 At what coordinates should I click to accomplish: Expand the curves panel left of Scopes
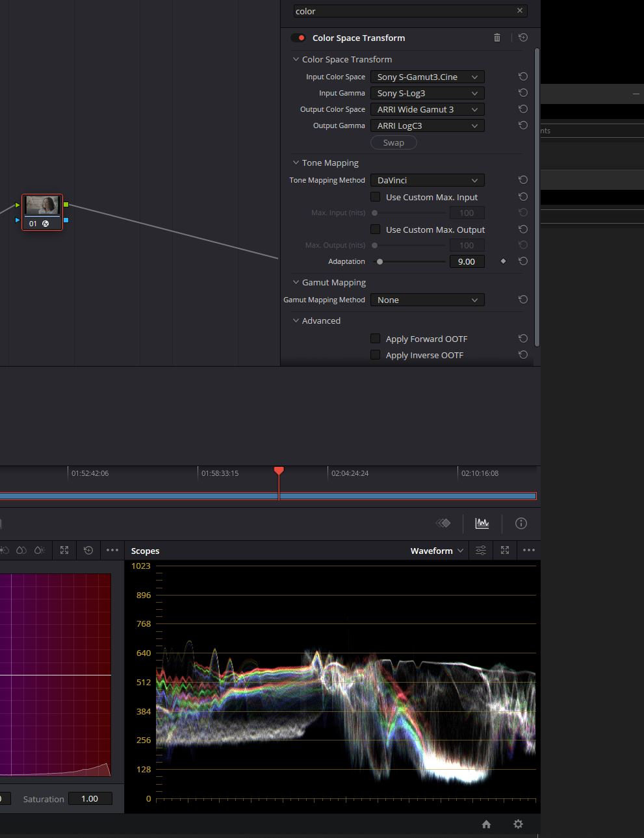tap(64, 551)
